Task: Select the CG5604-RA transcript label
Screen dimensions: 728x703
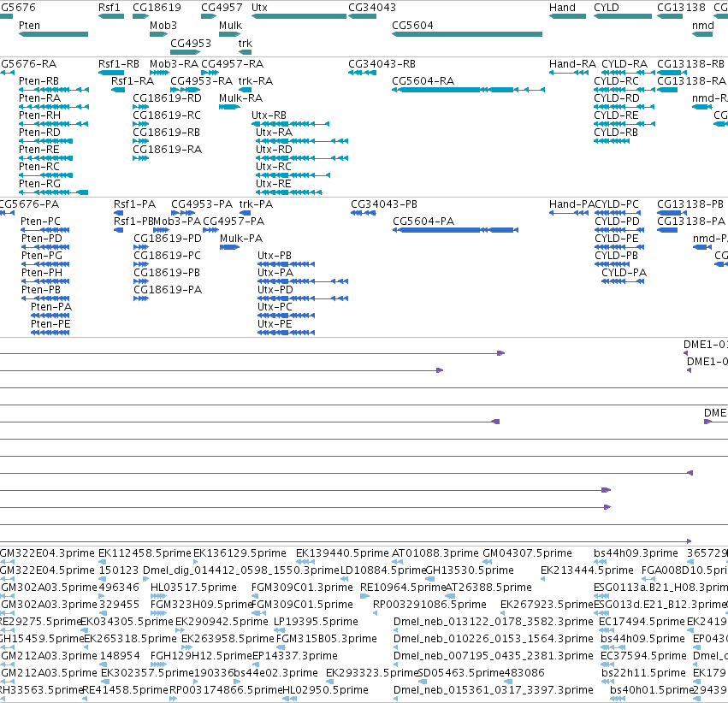Action: (x=423, y=81)
